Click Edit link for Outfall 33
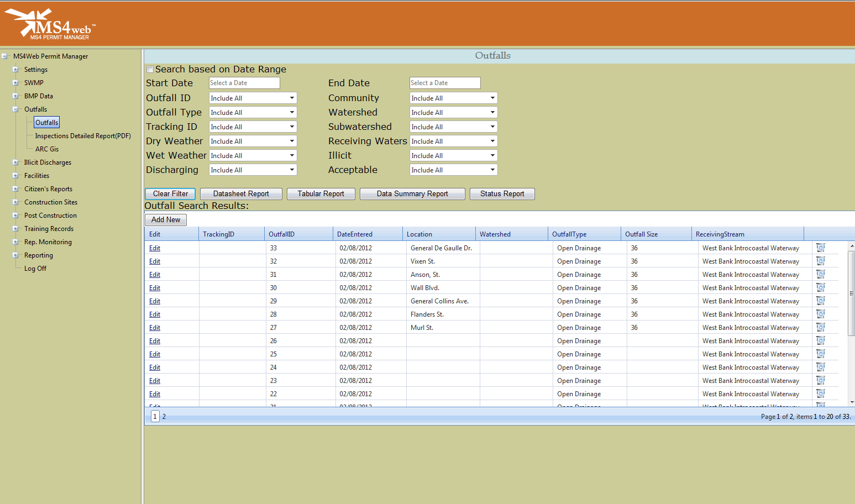Screen dimensions: 855x504 coord(155,248)
